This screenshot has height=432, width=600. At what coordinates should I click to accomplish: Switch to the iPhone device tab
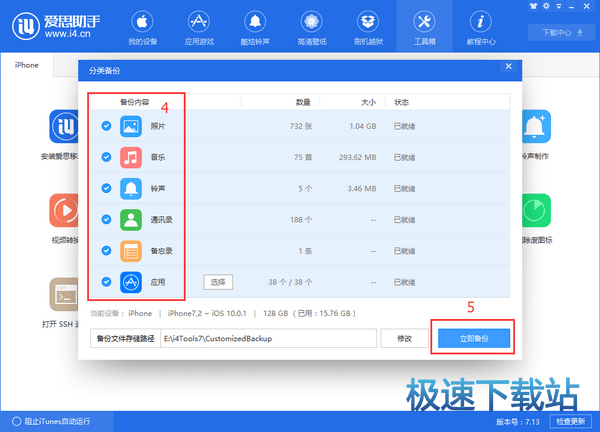[x=27, y=65]
